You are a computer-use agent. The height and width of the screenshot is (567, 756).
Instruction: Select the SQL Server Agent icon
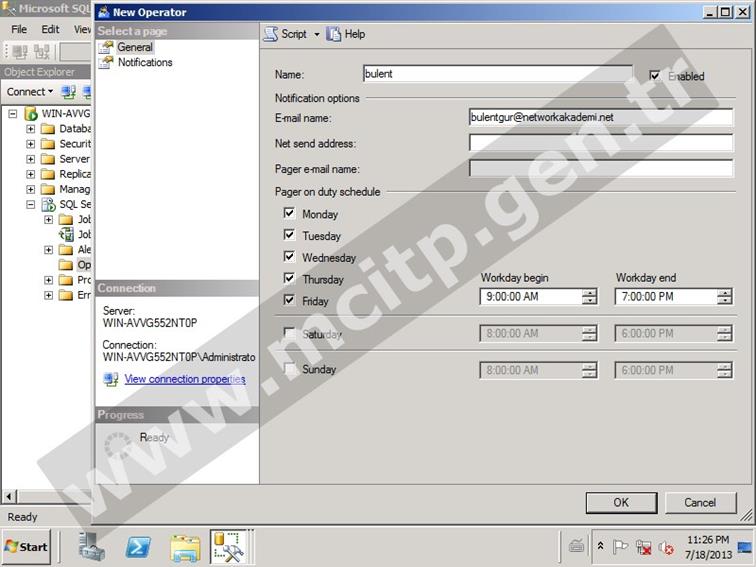[x=48, y=204]
